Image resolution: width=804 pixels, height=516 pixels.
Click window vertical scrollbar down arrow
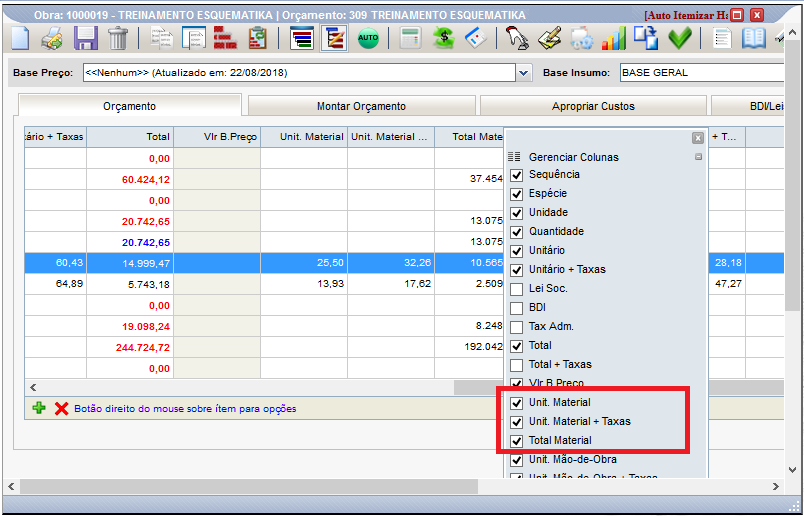(x=792, y=469)
